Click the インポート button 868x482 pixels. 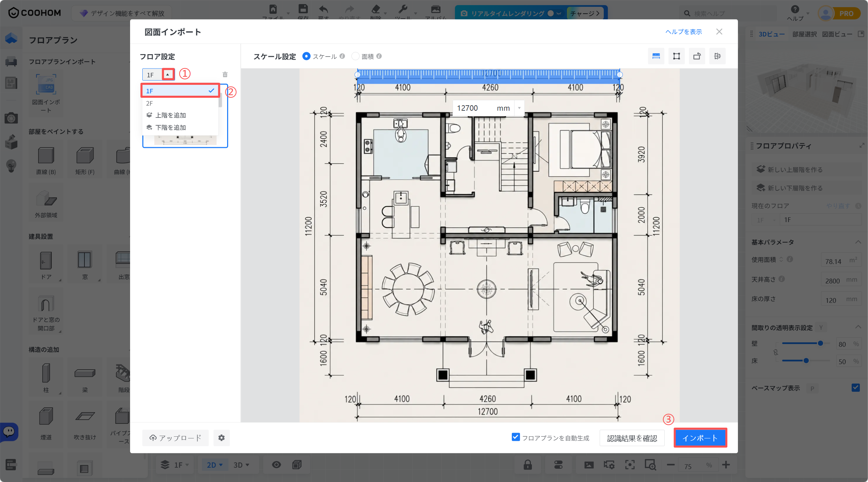pyautogui.click(x=700, y=438)
